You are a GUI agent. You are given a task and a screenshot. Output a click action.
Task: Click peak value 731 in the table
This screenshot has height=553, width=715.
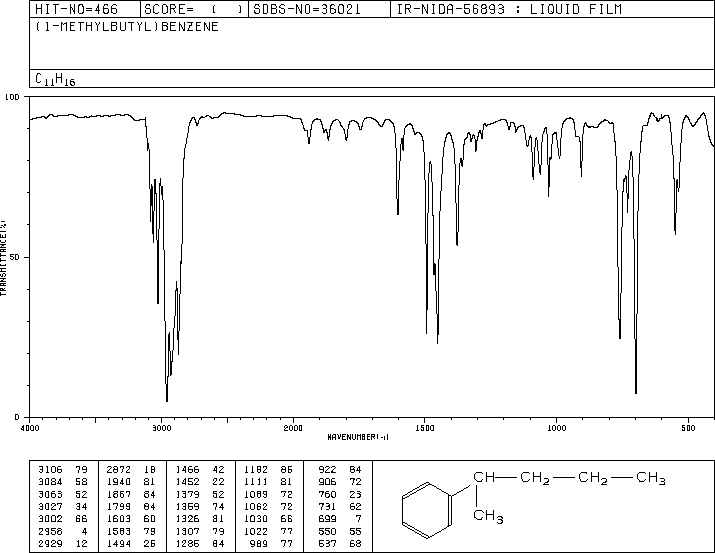pyautogui.click(x=327, y=506)
